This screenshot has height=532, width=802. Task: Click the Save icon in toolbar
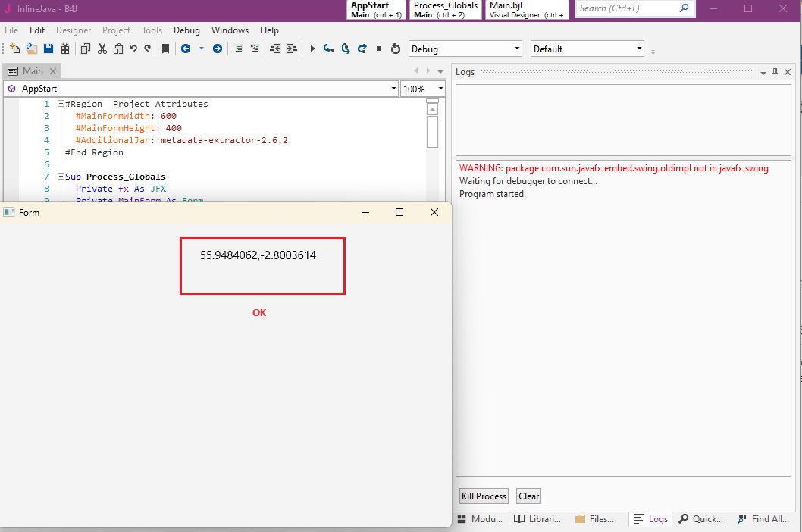pyautogui.click(x=49, y=49)
